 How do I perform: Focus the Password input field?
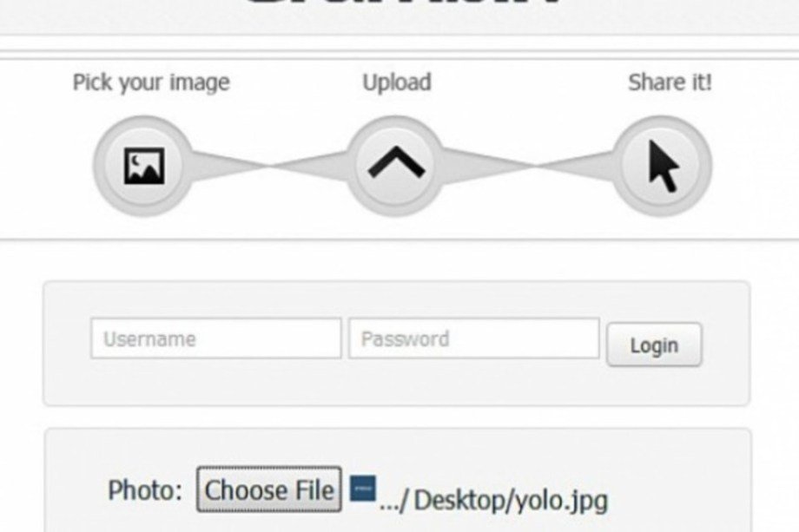[474, 338]
